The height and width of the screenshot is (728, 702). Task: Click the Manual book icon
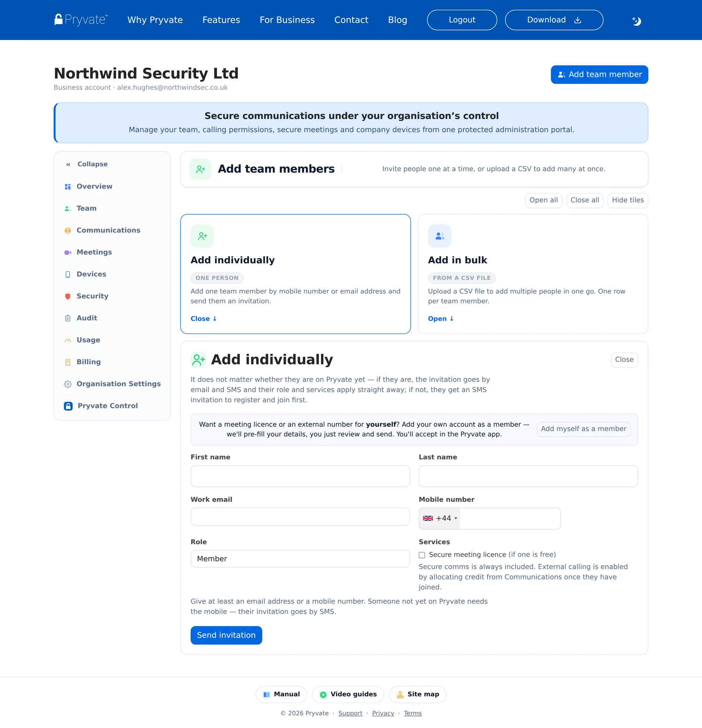pos(267,694)
